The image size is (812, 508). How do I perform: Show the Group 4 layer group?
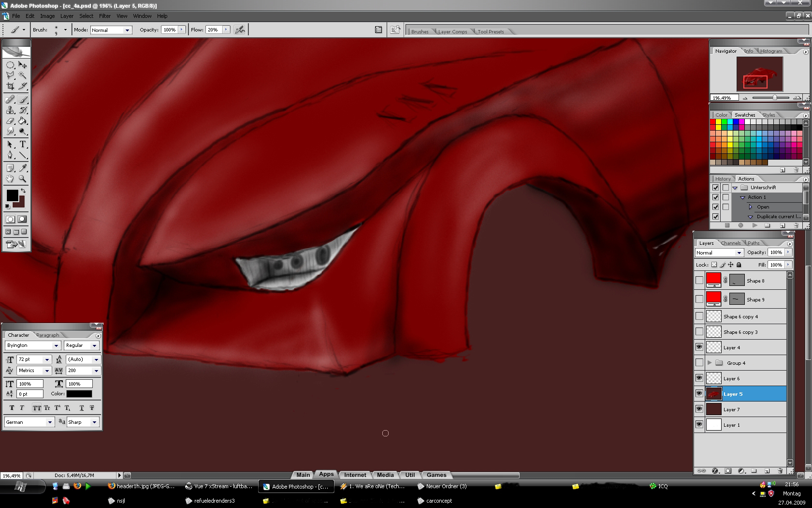[699, 363]
